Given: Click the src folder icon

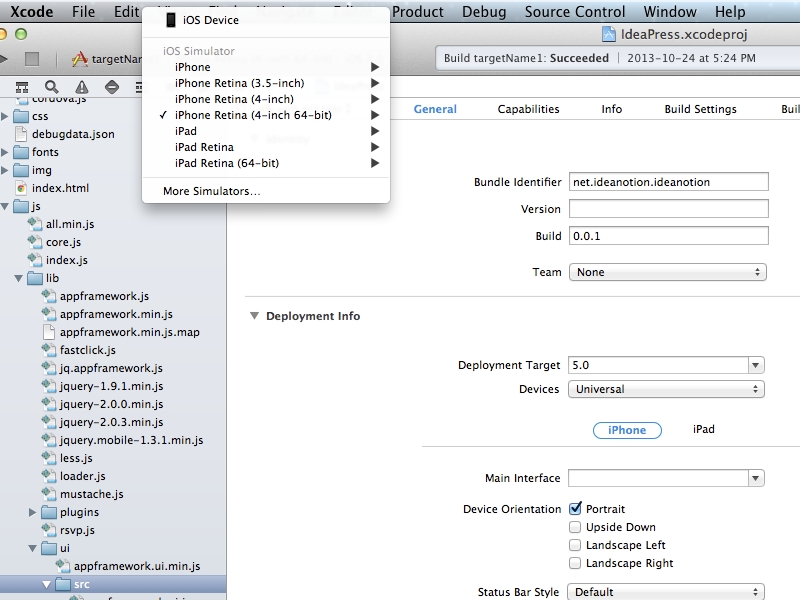Looking at the screenshot, I should [63, 584].
